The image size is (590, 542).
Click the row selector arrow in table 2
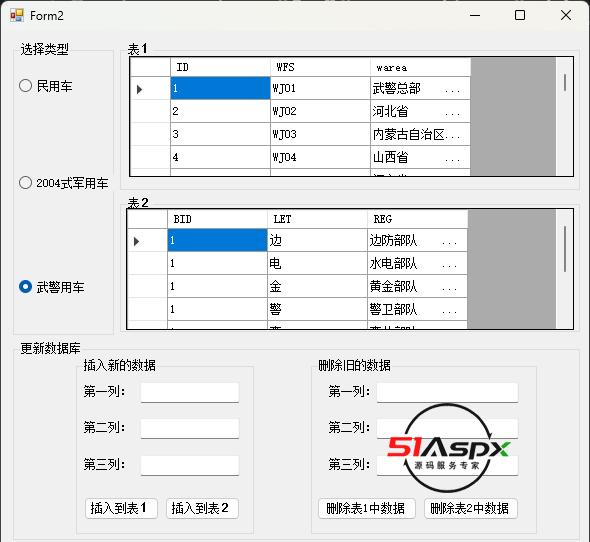click(x=137, y=241)
